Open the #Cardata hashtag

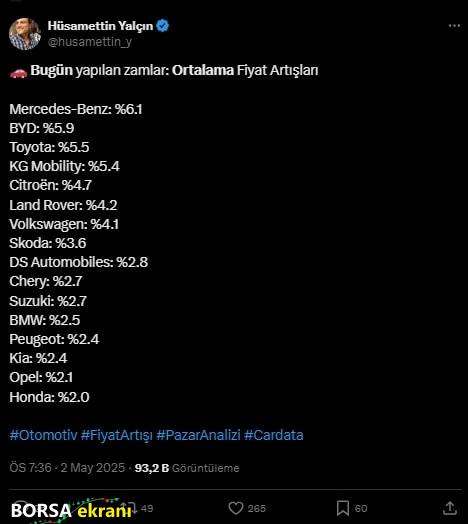(273, 435)
